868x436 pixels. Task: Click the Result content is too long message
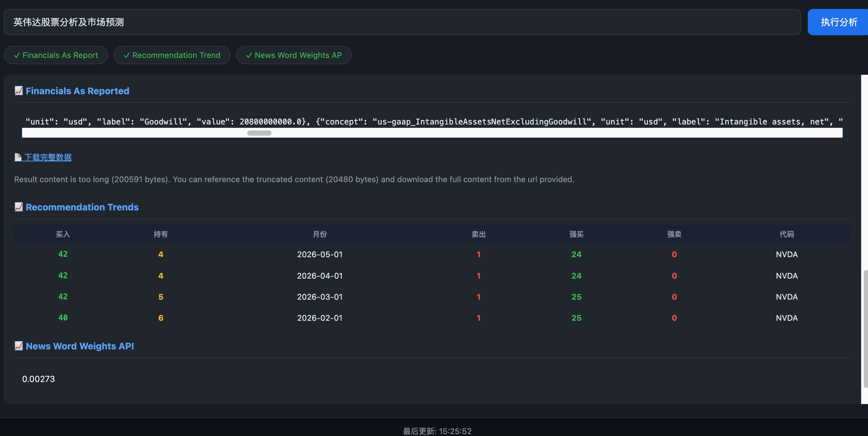294,179
